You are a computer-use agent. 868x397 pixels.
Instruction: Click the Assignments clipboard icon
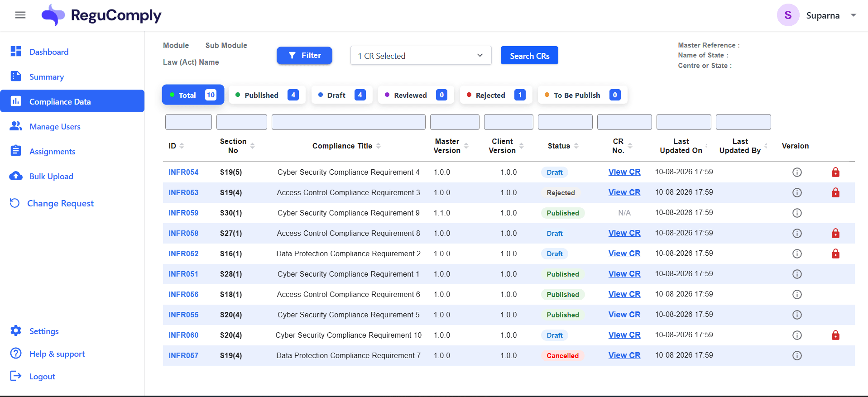click(16, 151)
